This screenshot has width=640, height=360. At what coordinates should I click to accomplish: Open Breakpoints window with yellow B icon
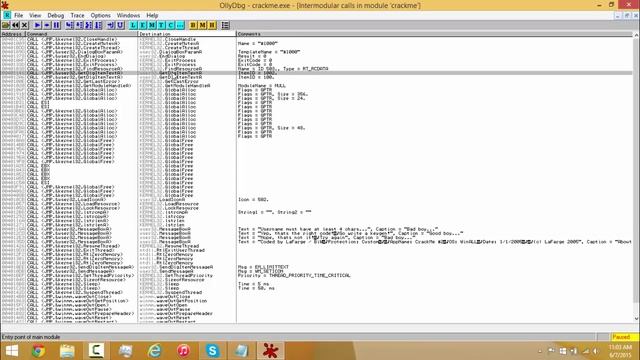193,25
